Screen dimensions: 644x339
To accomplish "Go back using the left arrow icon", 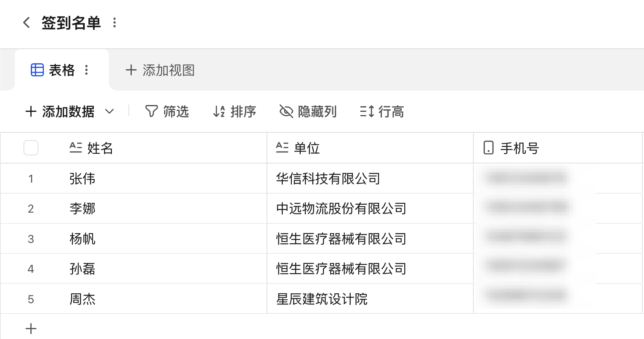I will coord(26,23).
